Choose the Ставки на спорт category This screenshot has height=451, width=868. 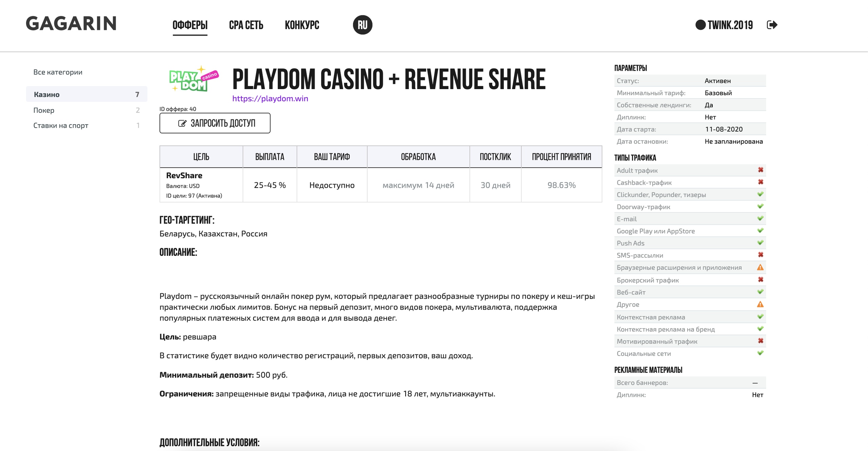[61, 125]
